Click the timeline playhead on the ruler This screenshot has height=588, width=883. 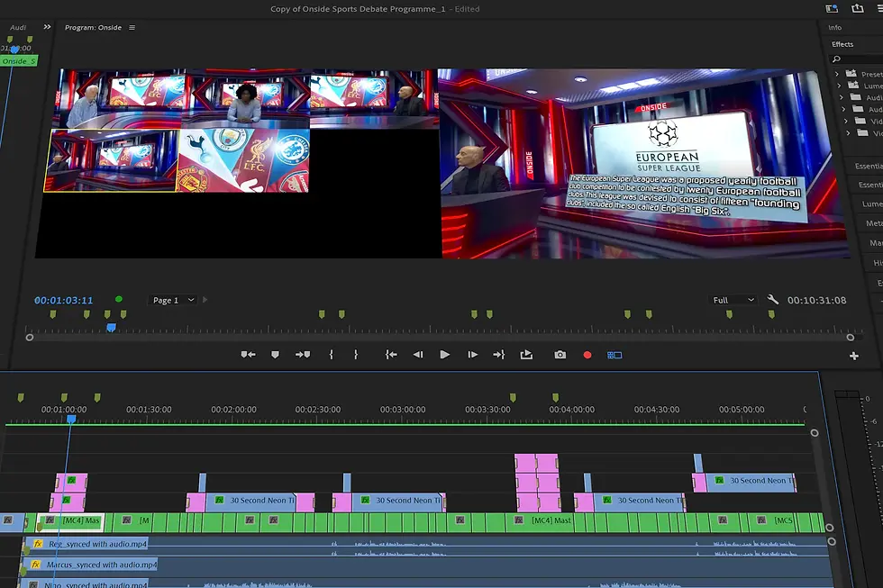coord(71,420)
